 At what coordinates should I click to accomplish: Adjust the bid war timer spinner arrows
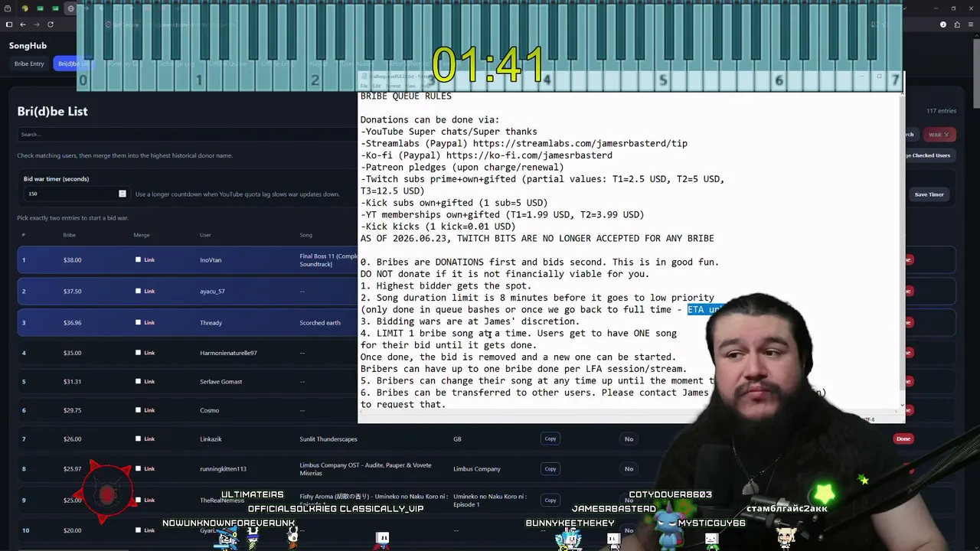[122, 194]
